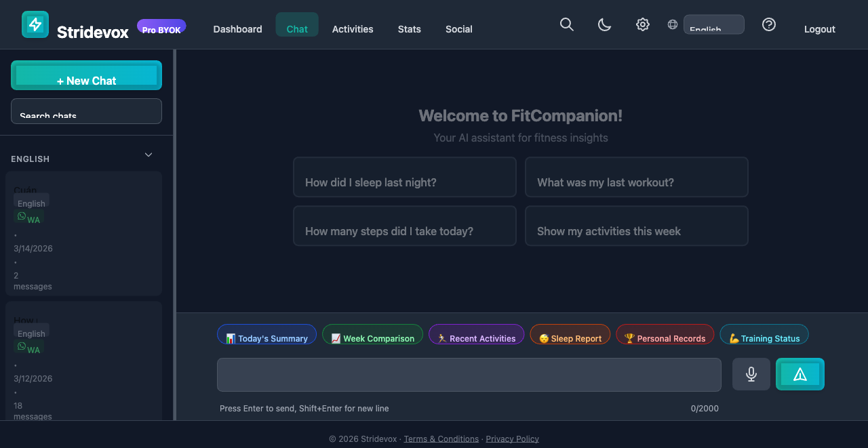Open the Stats page
The height and width of the screenshot is (448, 868).
pos(410,29)
